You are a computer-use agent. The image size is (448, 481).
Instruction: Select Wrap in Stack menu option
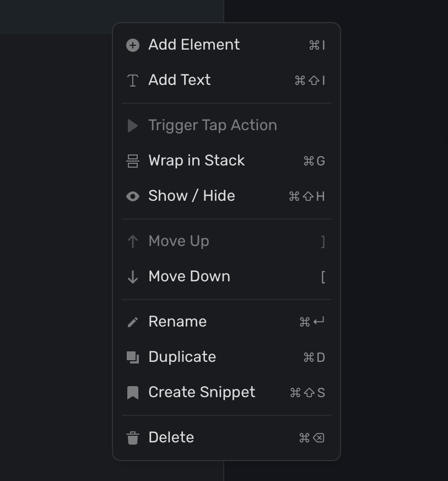point(196,161)
